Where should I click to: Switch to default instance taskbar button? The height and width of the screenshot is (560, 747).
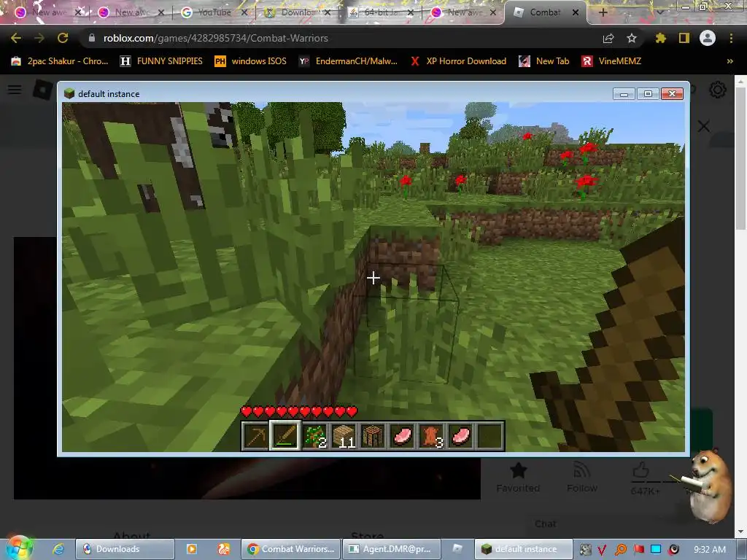coord(523,549)
